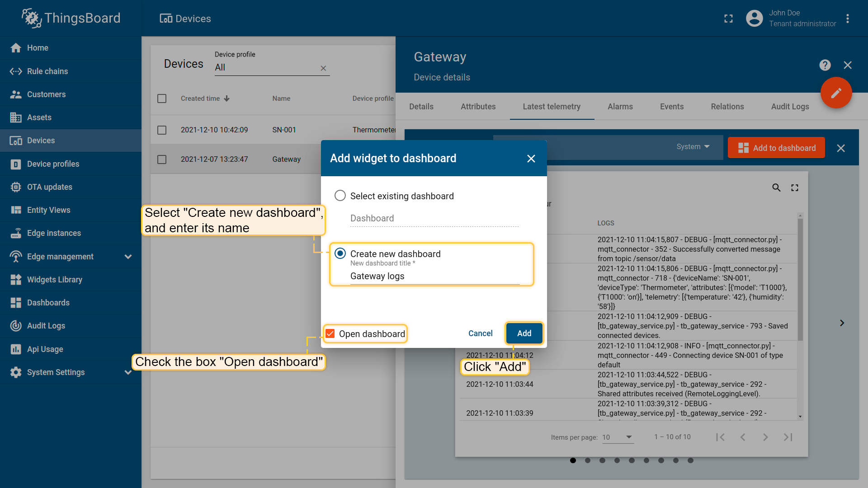Open Assets from the sidebar
The image size is (868, 488).
click(x=71, y=117)
